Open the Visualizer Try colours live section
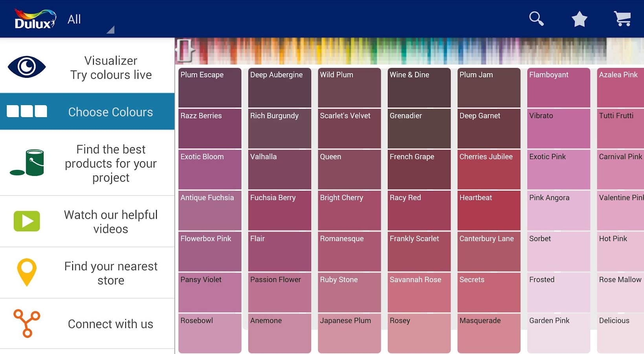Viewport: 644px width, 354px height. tap(111, 67)
